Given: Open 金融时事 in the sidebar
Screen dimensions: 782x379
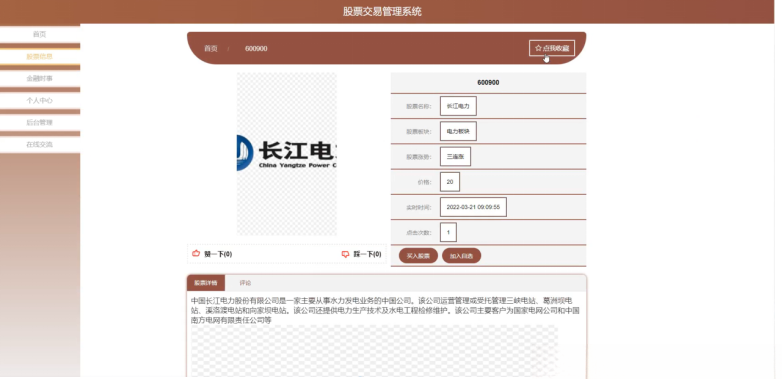Looking at the screenshot, I should tap(39, 78).
